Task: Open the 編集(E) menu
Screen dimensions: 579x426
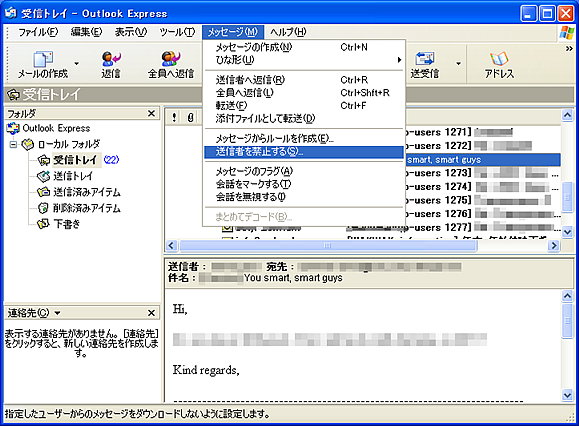Action: (86, 32)
